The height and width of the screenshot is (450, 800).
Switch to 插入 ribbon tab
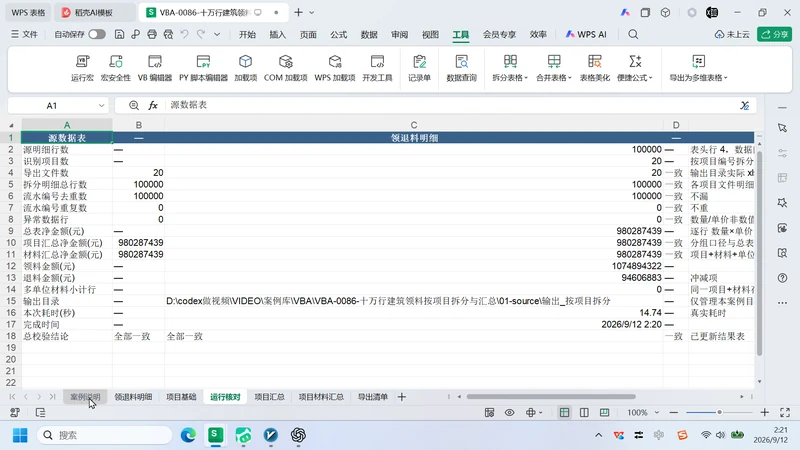coord(278,34)
